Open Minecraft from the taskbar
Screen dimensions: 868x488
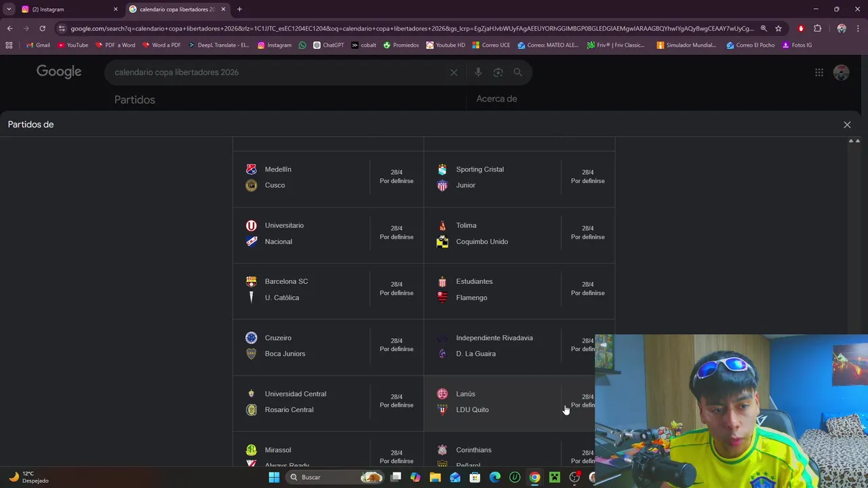pyautogui.click(x=555, y=477)
